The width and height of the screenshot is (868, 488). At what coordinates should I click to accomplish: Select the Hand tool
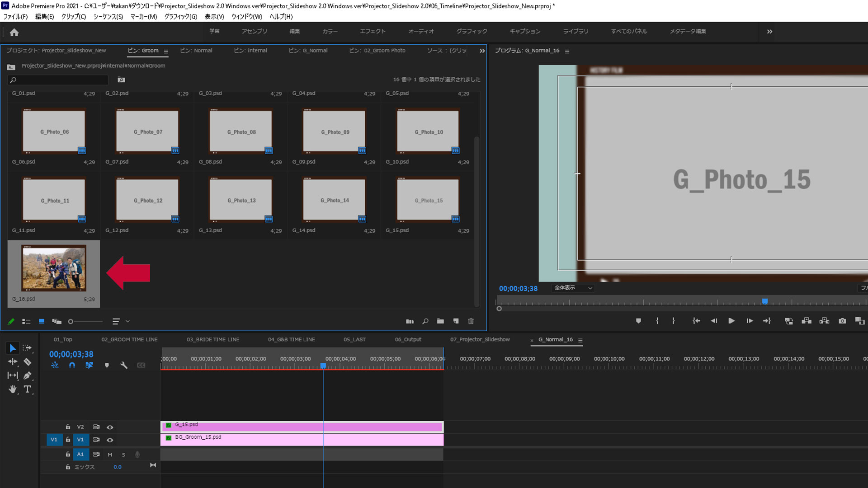[13, 389]
